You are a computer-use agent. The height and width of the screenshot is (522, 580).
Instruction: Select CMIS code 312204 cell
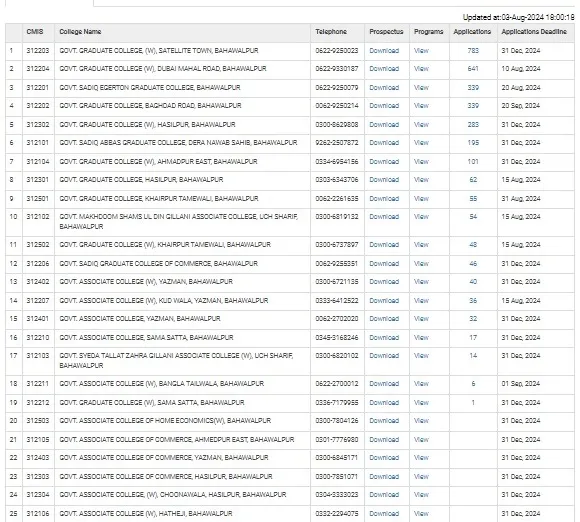[x=37, y=69]
